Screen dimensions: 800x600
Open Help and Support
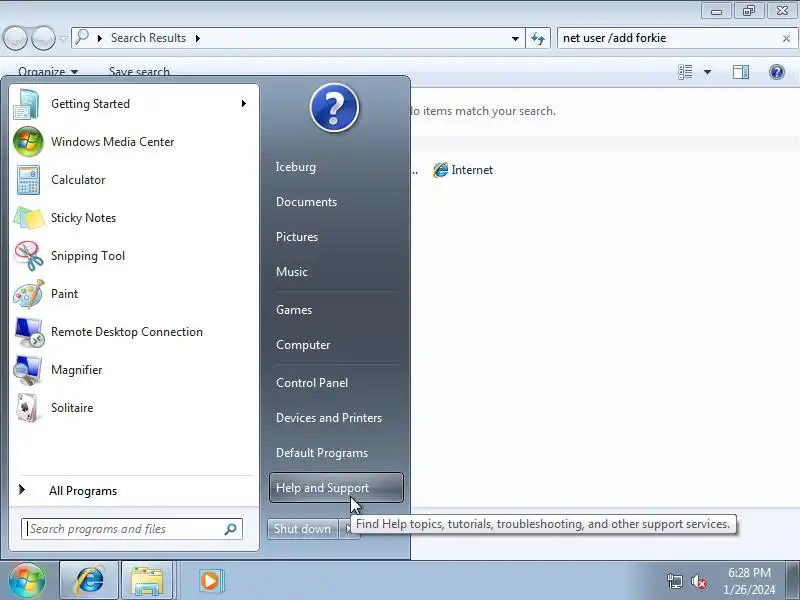(x=336, y=488)
